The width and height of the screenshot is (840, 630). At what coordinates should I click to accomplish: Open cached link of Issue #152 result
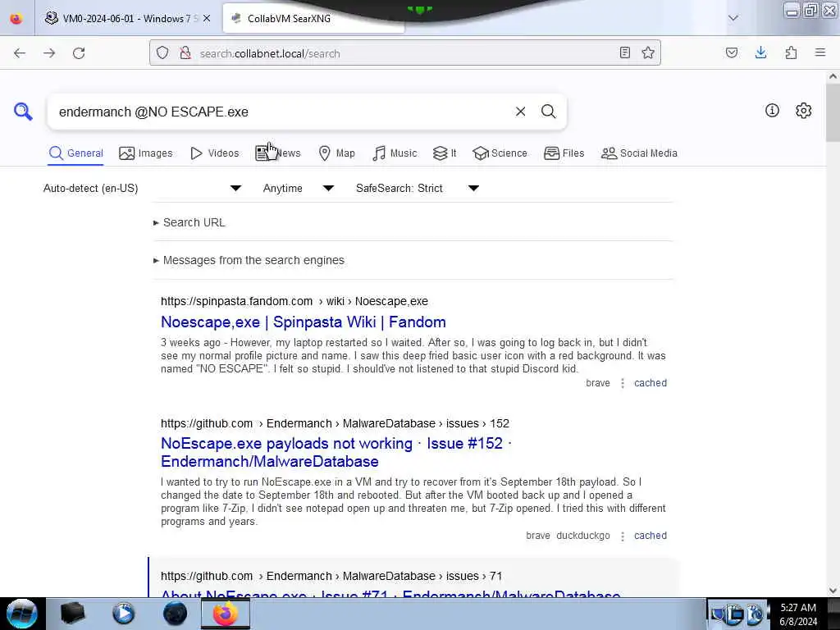click(x=651, y=536)
